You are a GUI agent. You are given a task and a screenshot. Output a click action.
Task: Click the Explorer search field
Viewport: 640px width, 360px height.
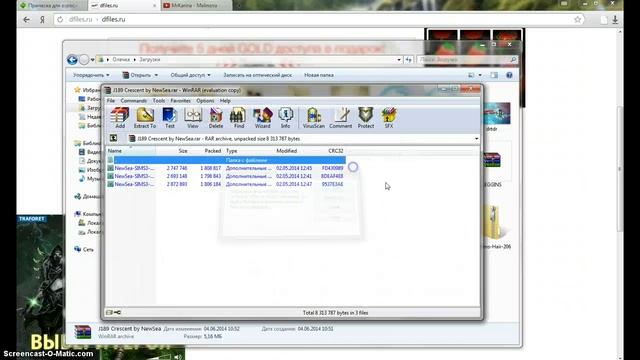[x=467, y=60]
